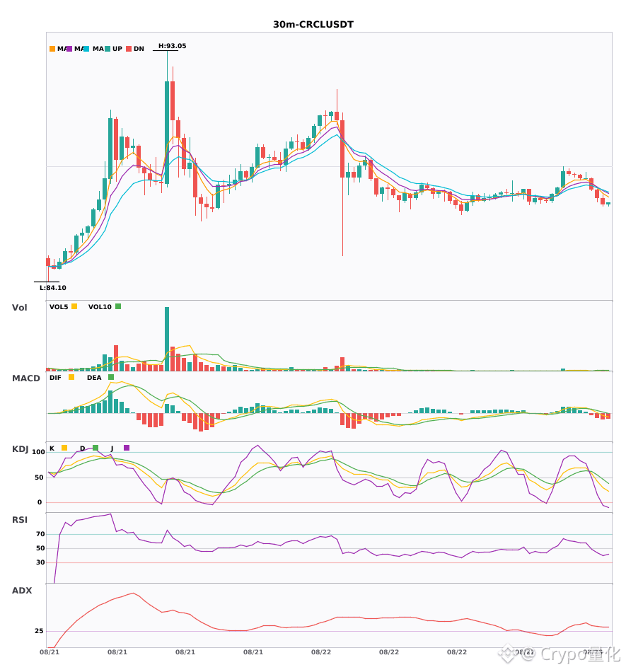
Task: Select the yellow DIF legend swatch
Action: pos(71,377)
